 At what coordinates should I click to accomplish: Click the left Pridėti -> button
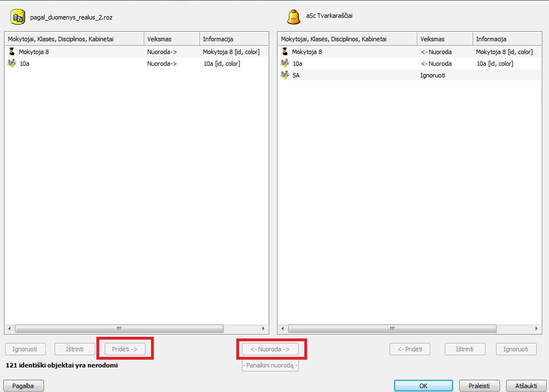click(x=125, y=349)
